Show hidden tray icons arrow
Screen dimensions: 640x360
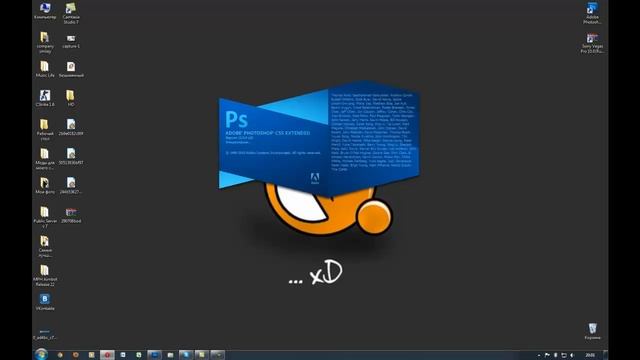[x=539, y=356]
